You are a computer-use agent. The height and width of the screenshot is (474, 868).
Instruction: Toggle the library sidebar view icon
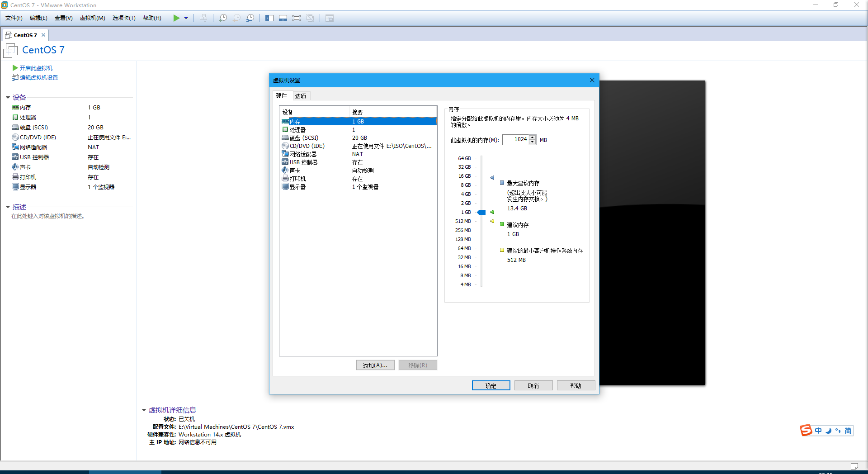pos(269,18)
